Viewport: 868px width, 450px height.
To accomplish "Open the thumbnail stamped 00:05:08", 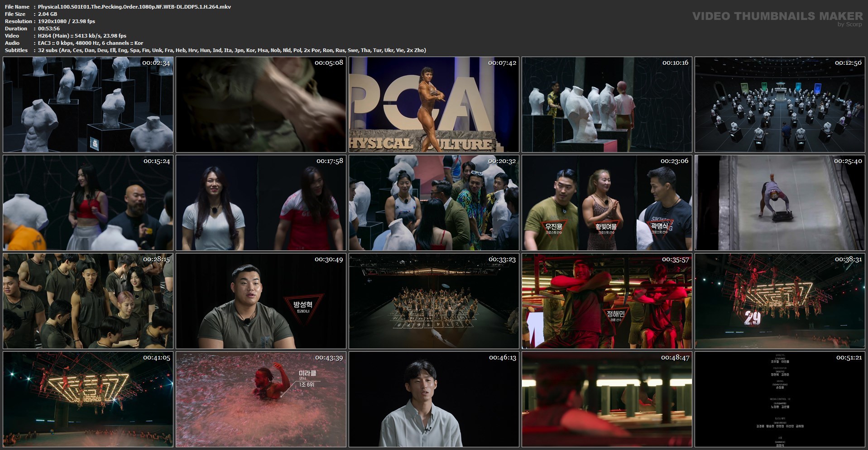I will click(261, 105).
